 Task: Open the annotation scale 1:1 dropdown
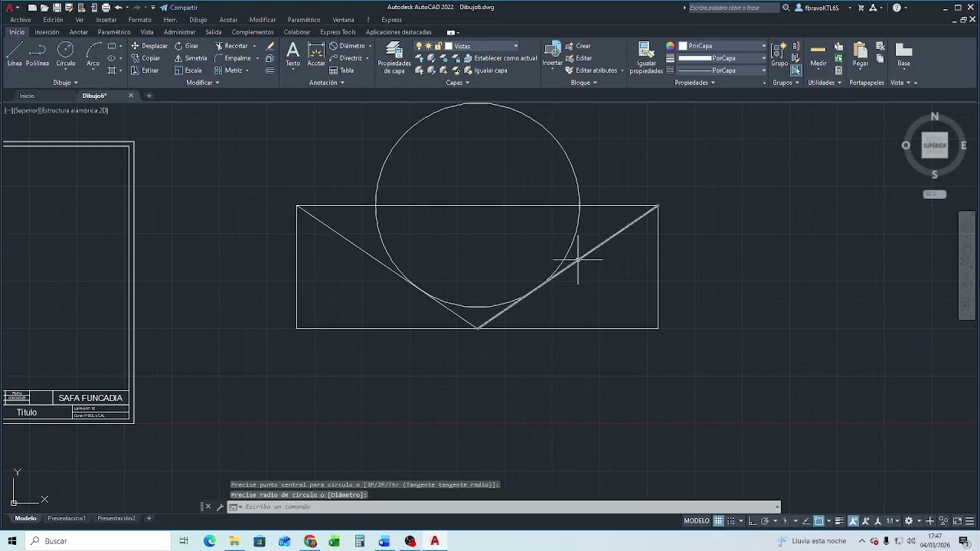(893, 521)
